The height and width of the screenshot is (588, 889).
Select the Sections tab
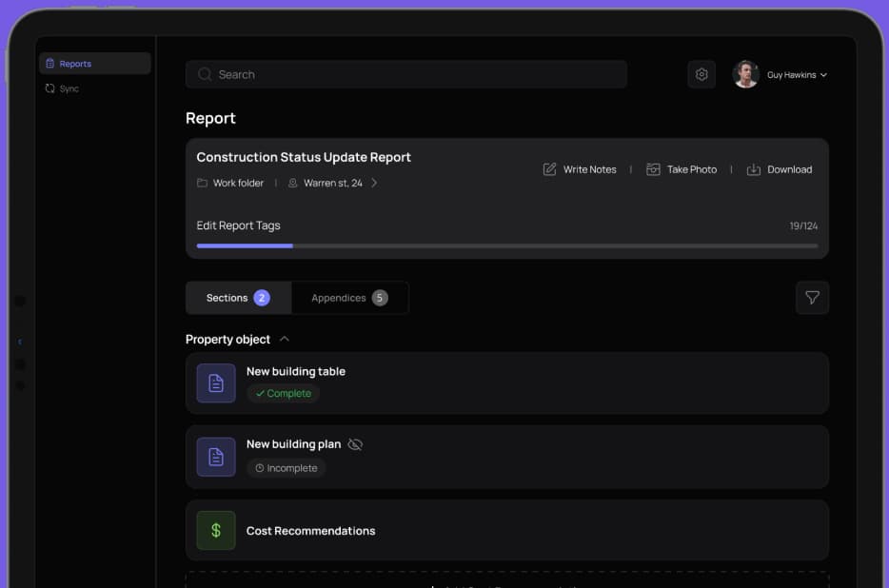(238, 298)
